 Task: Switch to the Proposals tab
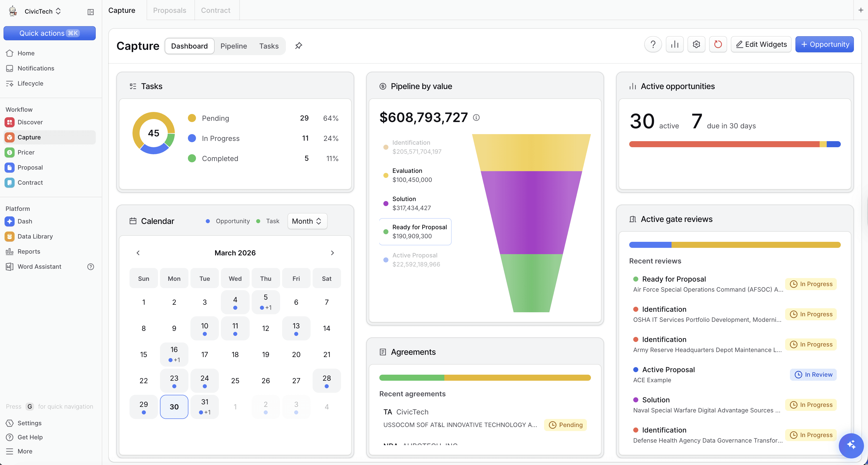pyautogui.click(x=170, y=10)
